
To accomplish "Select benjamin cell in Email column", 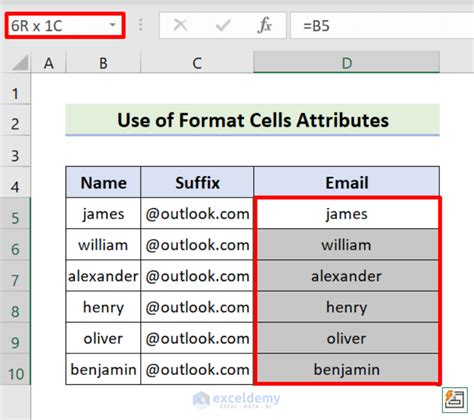I will point(347,369).
